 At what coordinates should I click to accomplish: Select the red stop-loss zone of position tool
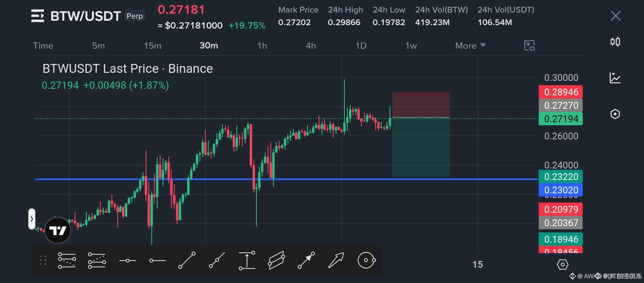pyautogui.click(x=421, y=105)
